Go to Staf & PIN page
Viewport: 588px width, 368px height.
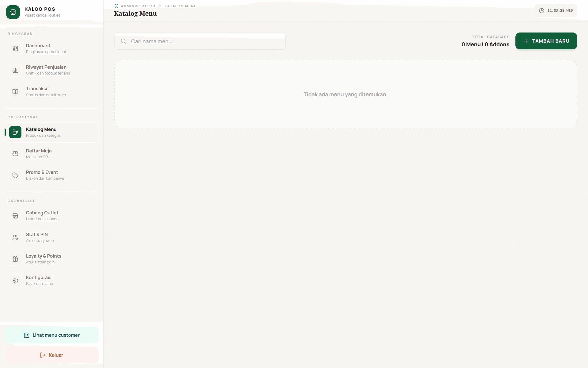51,237
